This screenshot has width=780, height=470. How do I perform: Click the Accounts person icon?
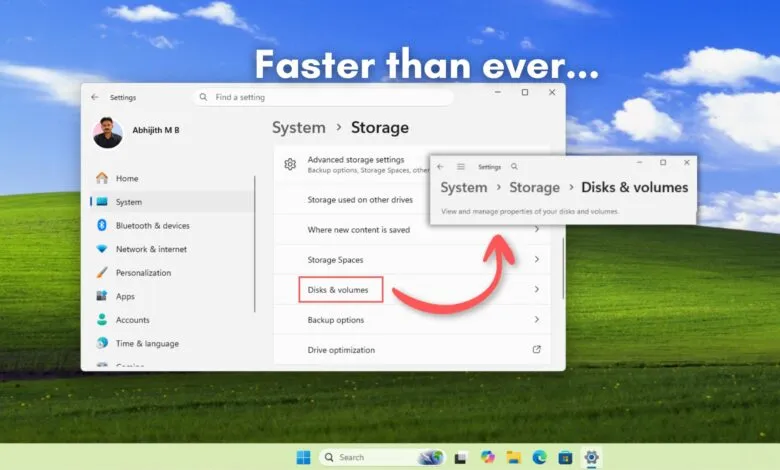click(x=102, y=320)
